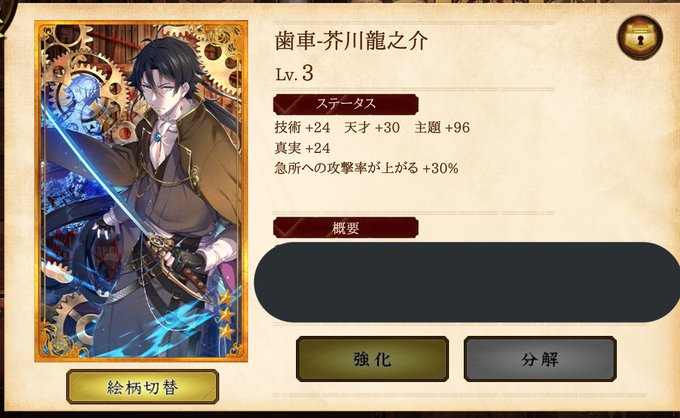Switch artwork with 絵柄切替 button
Screen dimensions: 680x418
pos(142,387)
